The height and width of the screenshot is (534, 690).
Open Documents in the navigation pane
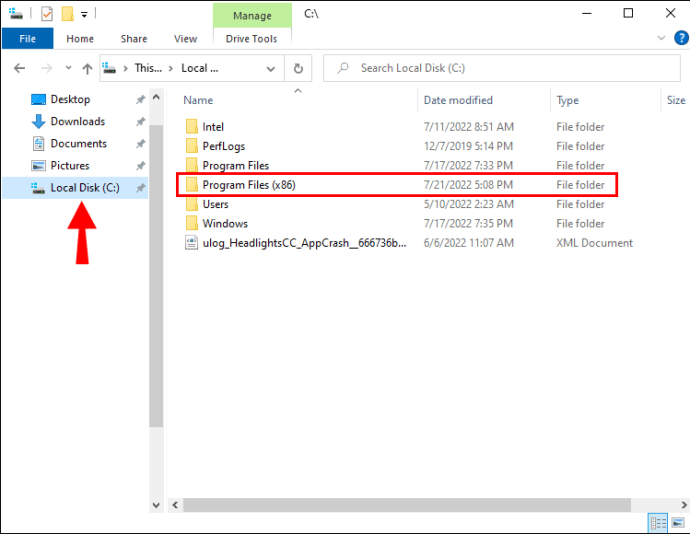[78, 144]
